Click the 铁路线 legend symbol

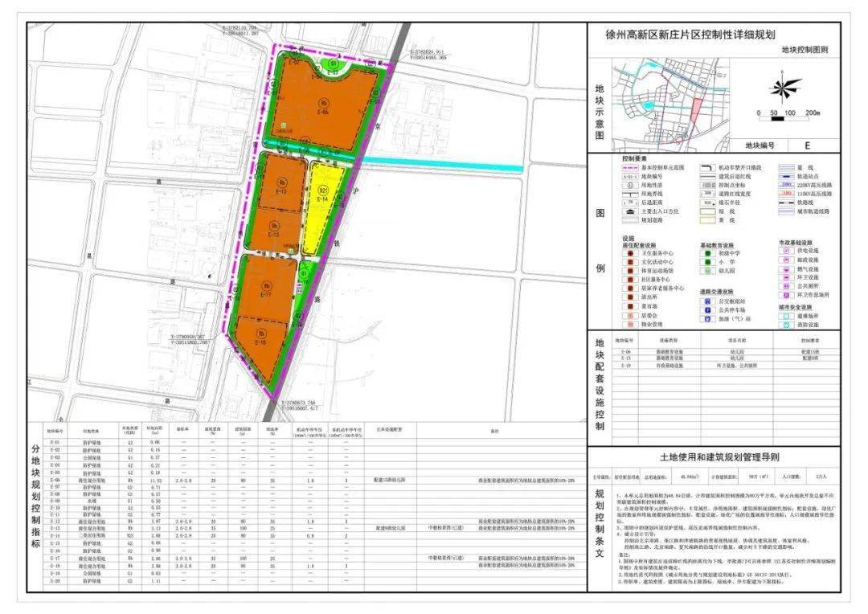[786, 203]
